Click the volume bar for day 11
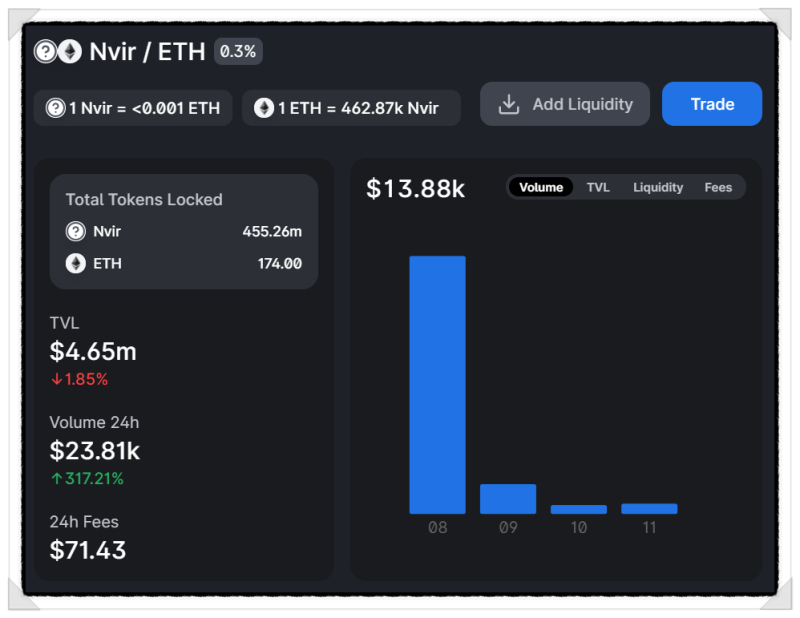The image size is (800, 618). click(649, 508)
